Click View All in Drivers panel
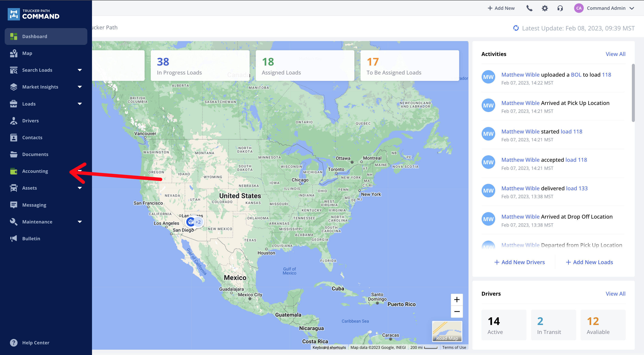The image size is (644, 355). tap(615, 294)
